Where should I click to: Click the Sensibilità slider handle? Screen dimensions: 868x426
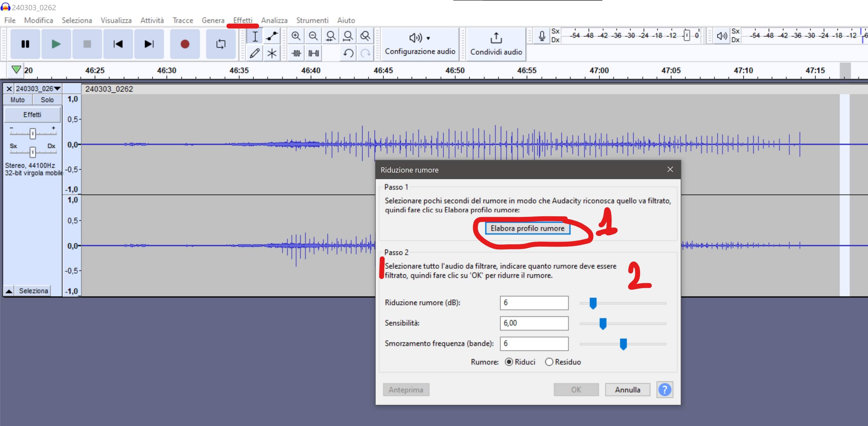[x=603, y=324]
